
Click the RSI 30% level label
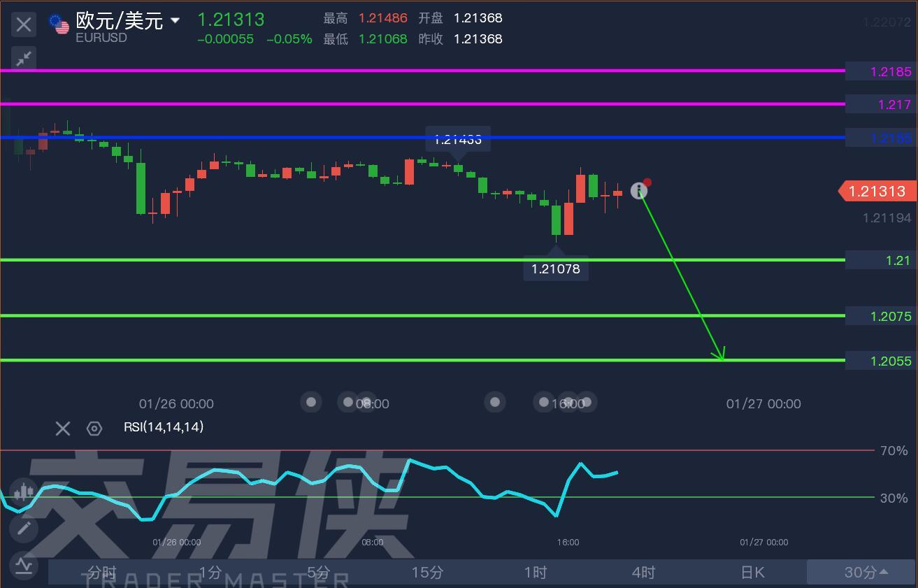point(893,499)
